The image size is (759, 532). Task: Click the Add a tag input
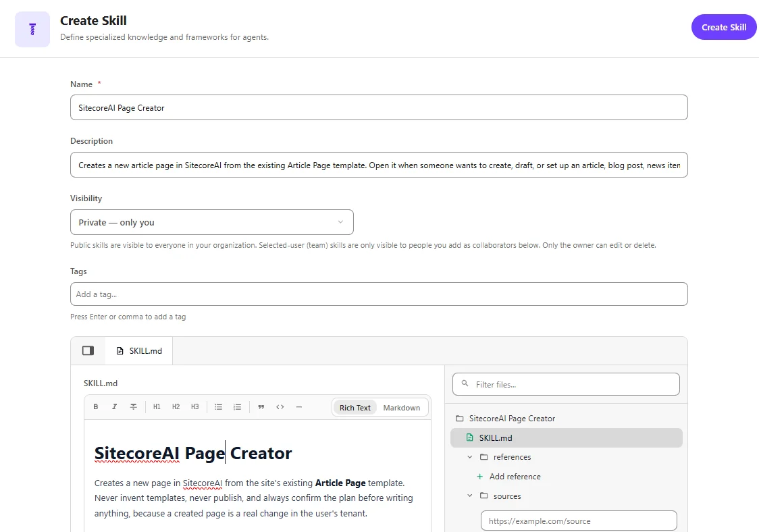379,294
